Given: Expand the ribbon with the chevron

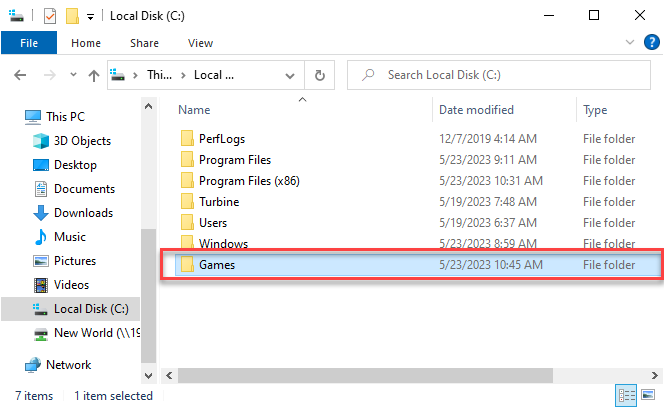Looking at the screenshot, I should pyautogui.click(x=628, y=43).
